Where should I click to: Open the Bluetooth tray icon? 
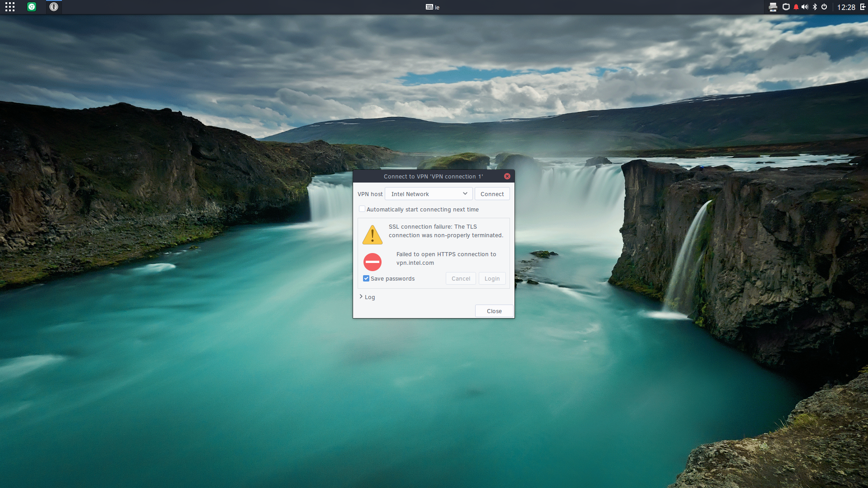[815, 7]
